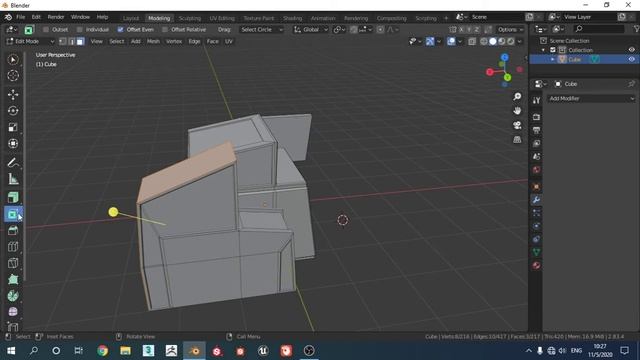640x360 pixels.
Task: Click the Inset Faces tool
Action: pos(13,214)
